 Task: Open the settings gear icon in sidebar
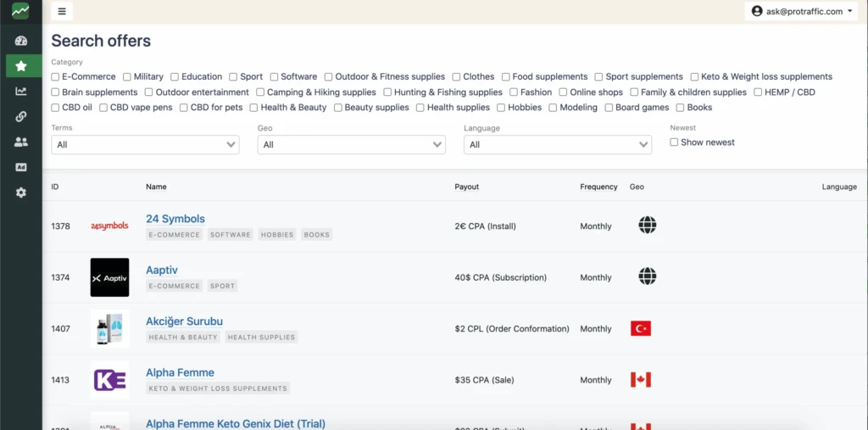pyautogui.click(x=21, y=193)
